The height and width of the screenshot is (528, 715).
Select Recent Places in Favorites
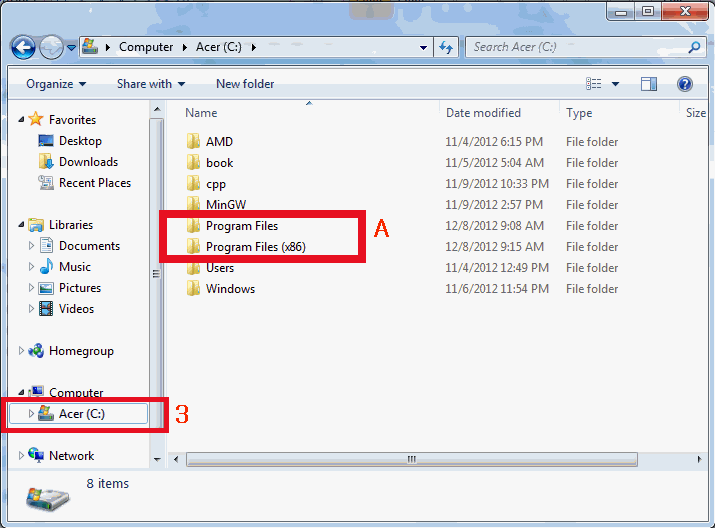click(94, 183)
